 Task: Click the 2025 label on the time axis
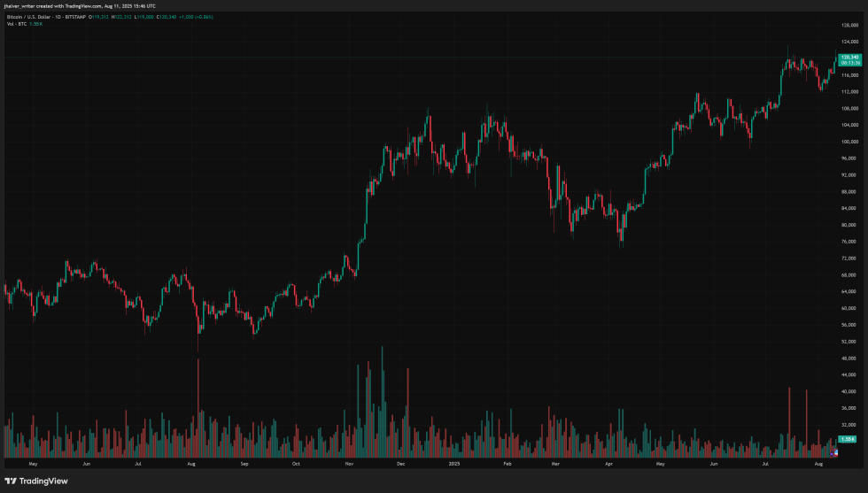pyautogui.click(x=453, y=463)
